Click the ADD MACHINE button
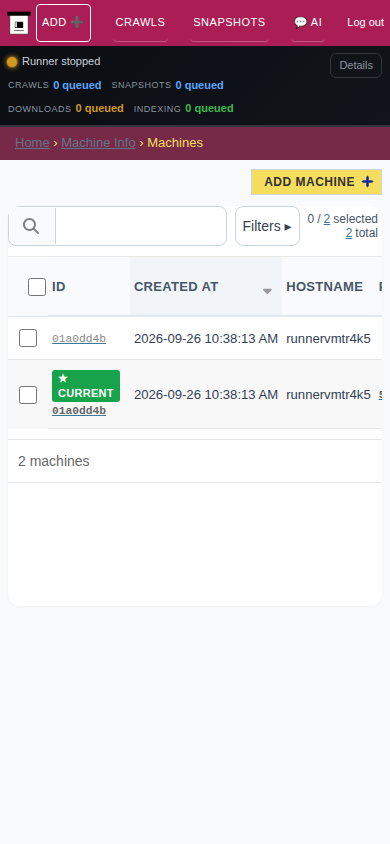The width and height of the screenshot is (390, 844). click(x=316, y=182)
